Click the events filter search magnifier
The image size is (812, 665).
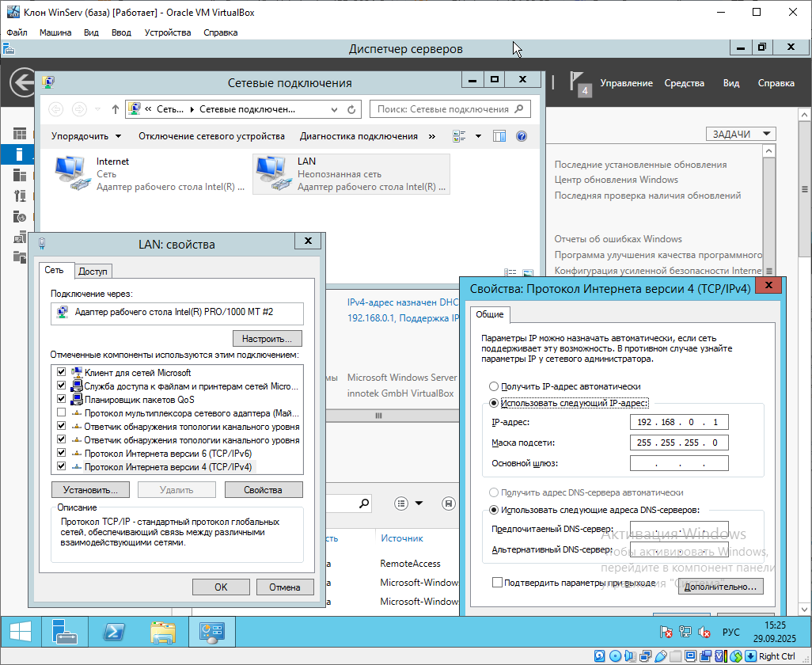[365, 503]
